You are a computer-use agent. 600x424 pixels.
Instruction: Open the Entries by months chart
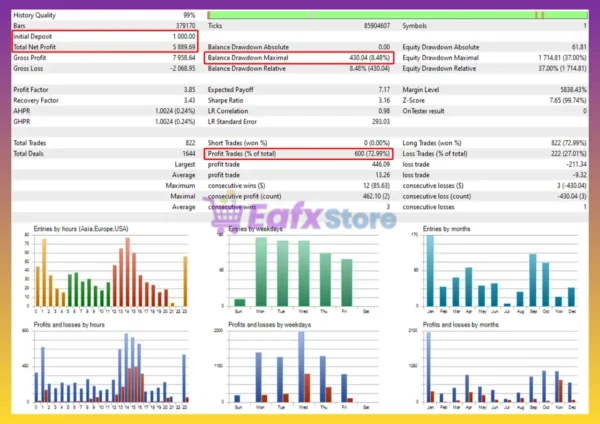496,270
